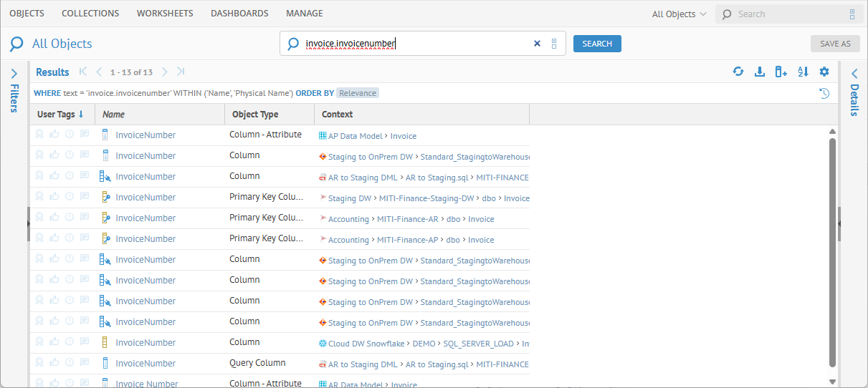
Task: Toggle the warning flag on third InvoiceNumber row
Action: point(70,176)
